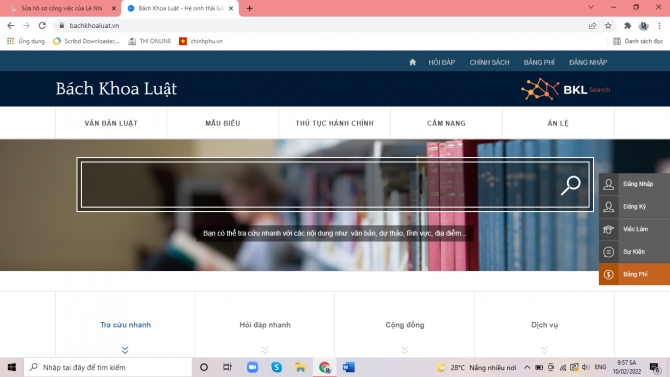Open Chrome three-dot menu
Viewport: 670px width, 377px height.
tap(659, 26)
